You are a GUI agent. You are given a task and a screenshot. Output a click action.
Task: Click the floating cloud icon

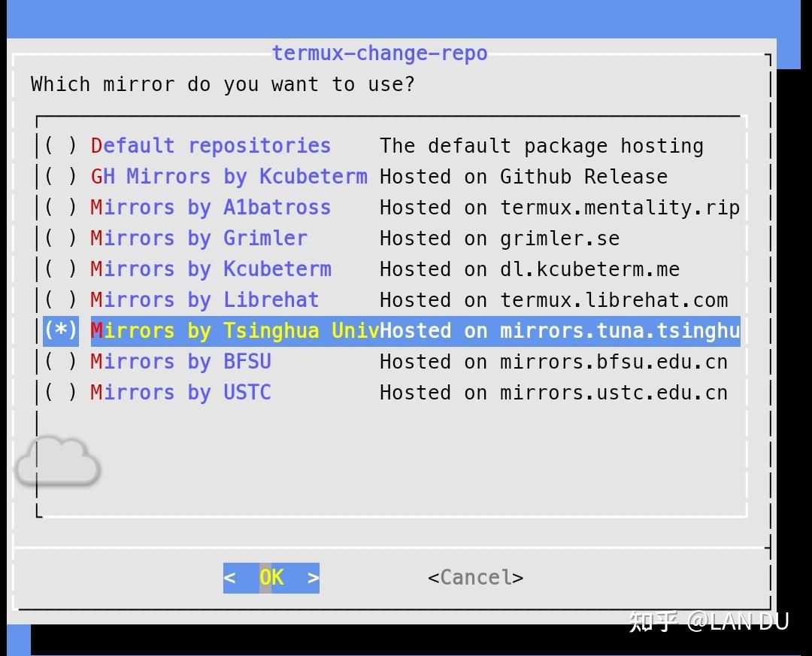57,462
